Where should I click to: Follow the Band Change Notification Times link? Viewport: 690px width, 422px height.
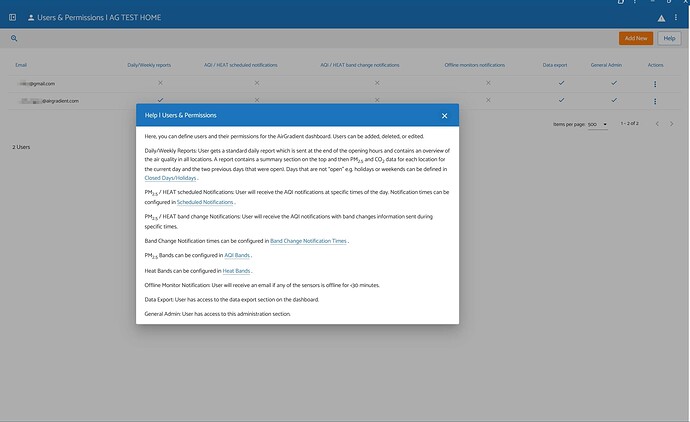pos(308,241)
